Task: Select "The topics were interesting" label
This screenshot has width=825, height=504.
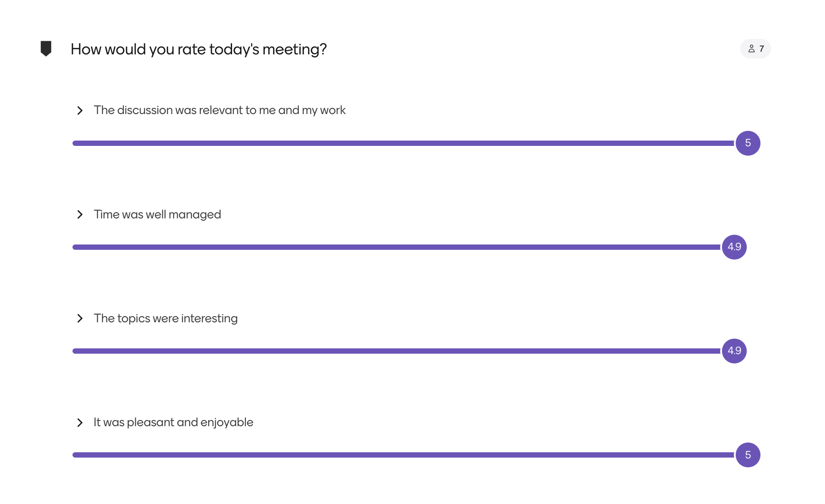Action: point(165,318)
